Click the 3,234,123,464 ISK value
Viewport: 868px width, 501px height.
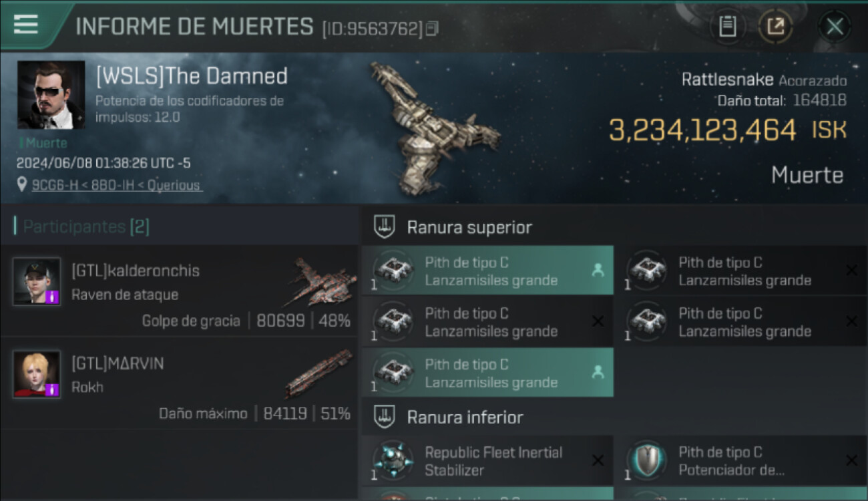(728, 130)
